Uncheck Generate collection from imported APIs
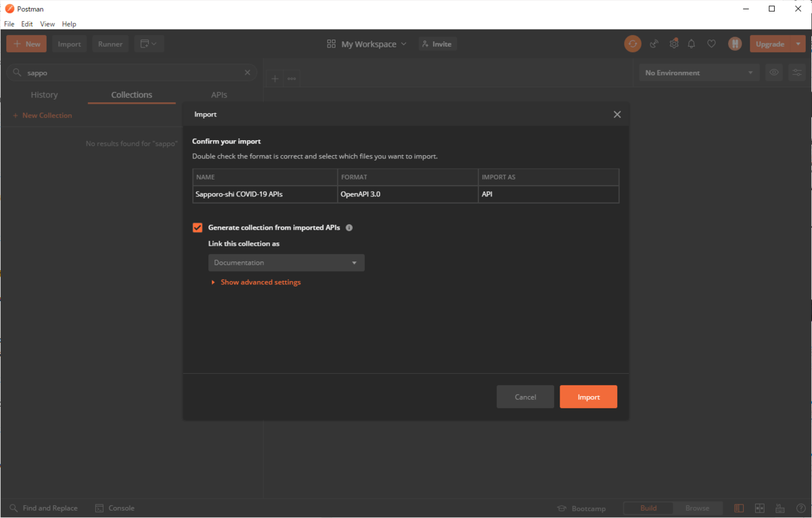Image resolution: width=812 pixels, height=518 pixels. (x=198, y=228)
